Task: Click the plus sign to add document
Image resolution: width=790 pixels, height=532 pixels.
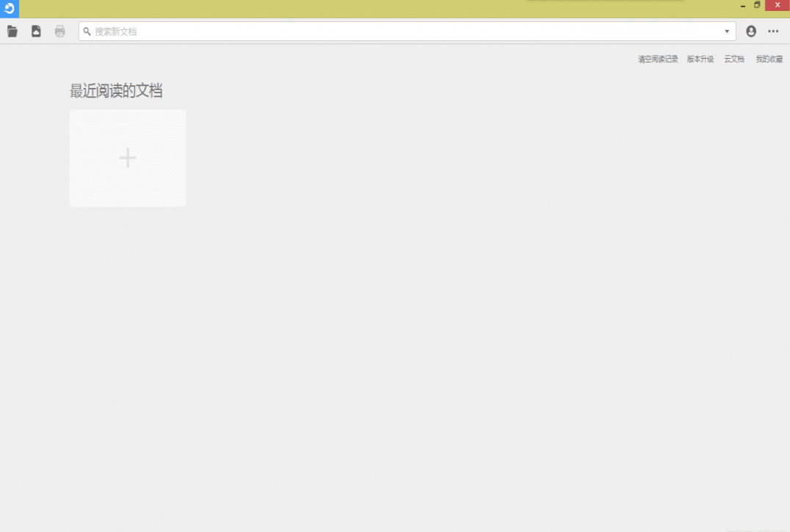Action: (128, 158)
